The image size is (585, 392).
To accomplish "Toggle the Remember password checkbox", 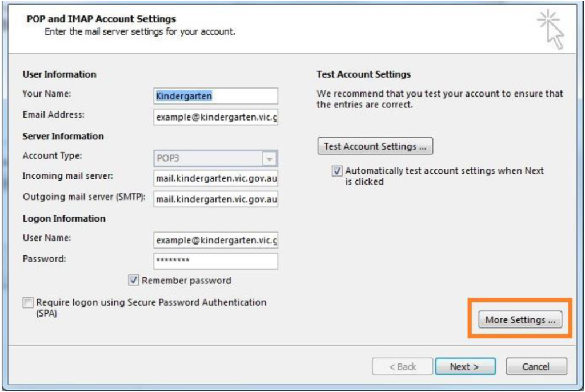I will point(134,281).
